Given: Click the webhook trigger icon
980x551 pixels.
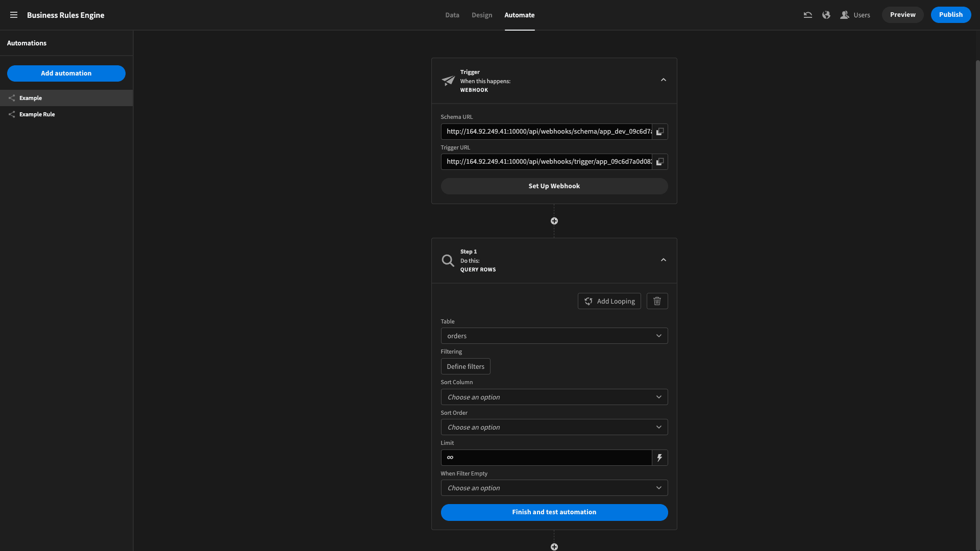Looking at the screenshot, I should pos(448,81).
